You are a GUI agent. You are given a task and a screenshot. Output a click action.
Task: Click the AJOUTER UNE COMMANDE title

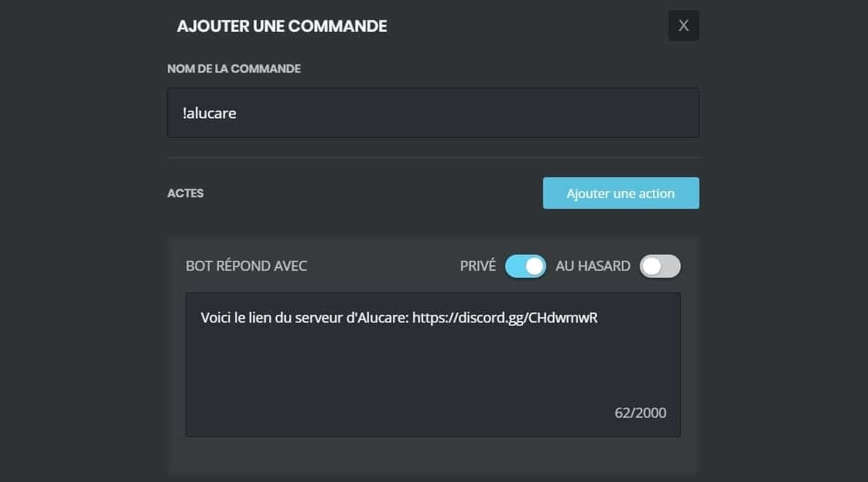pos(282,26)
